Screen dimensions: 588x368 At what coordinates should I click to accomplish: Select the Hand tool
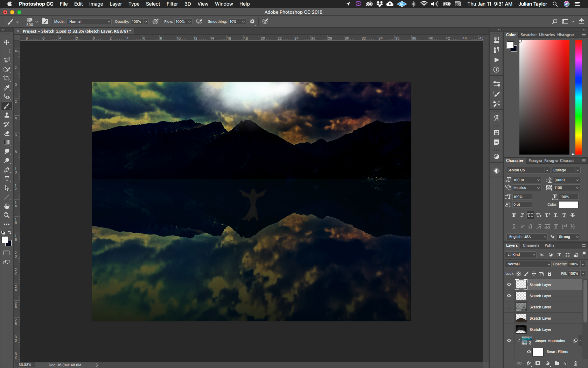[7, 206]
